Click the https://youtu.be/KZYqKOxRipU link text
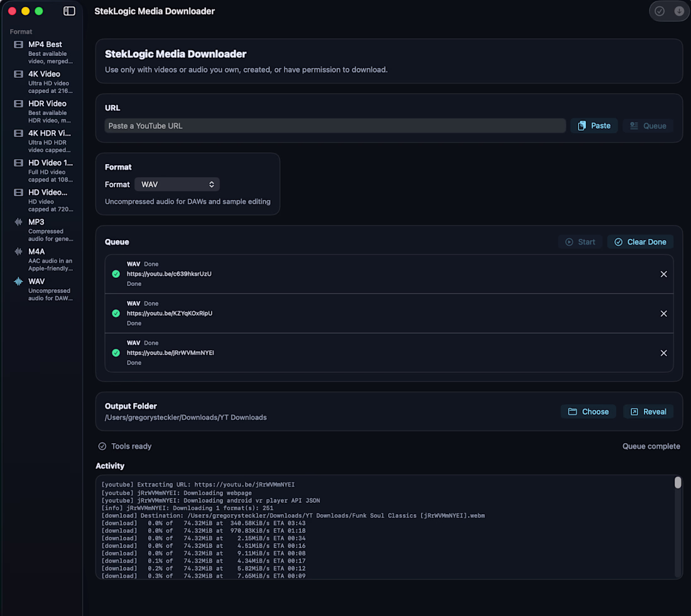 coord(170,313)
